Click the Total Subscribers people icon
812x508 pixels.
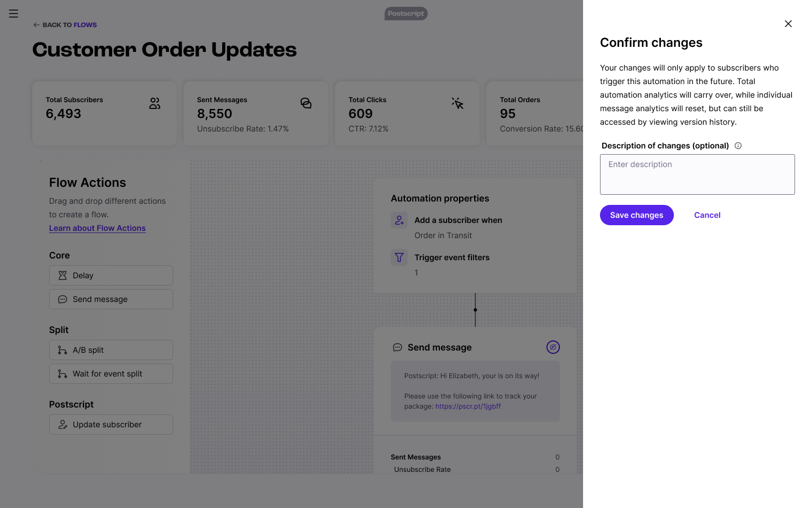tap(155, 103)
